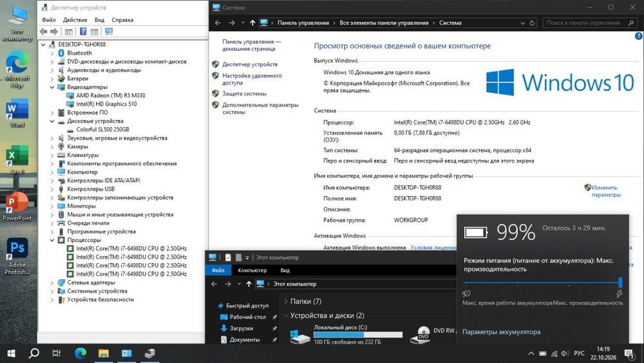Show hidden tray icons chevron
The image size is (644, 363).
coord(531,353)
